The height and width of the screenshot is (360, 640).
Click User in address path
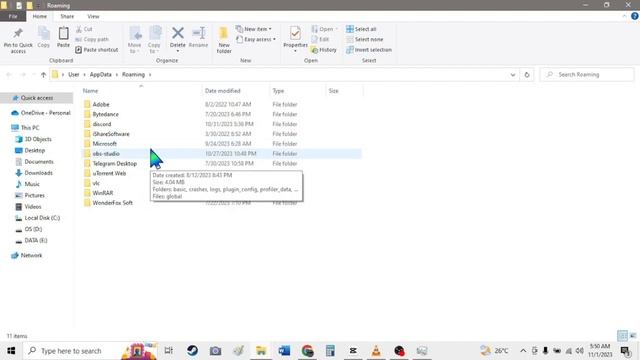click(73, 75)
